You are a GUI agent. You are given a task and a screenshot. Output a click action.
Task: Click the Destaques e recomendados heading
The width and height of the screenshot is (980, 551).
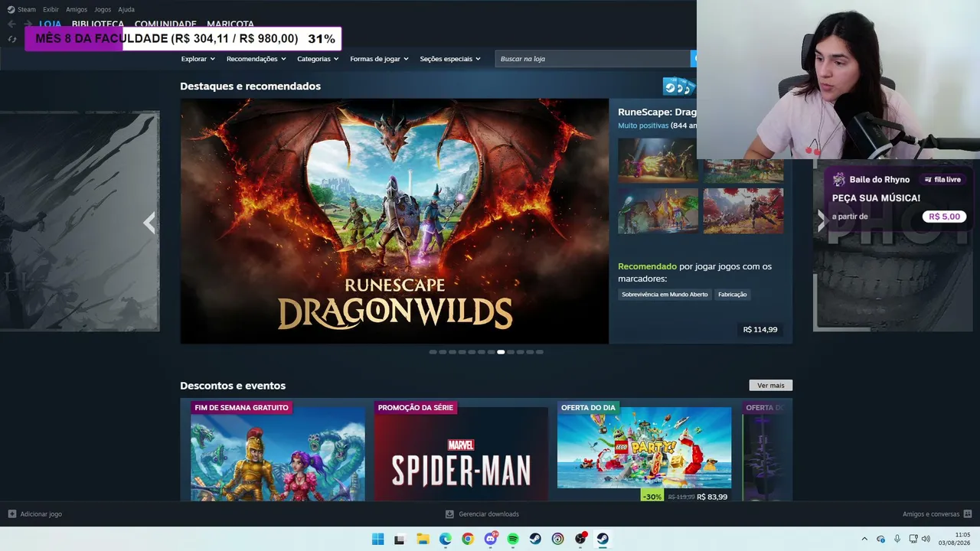(250, 86)
